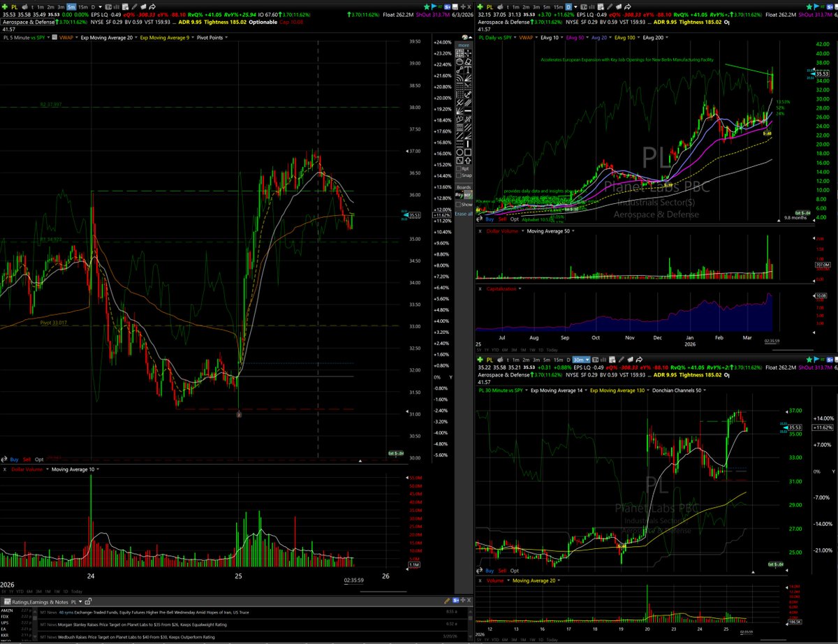Select FDX in the symbol list
The width and height of the screenshot is (838, 644).
click(x=6, y=617)
